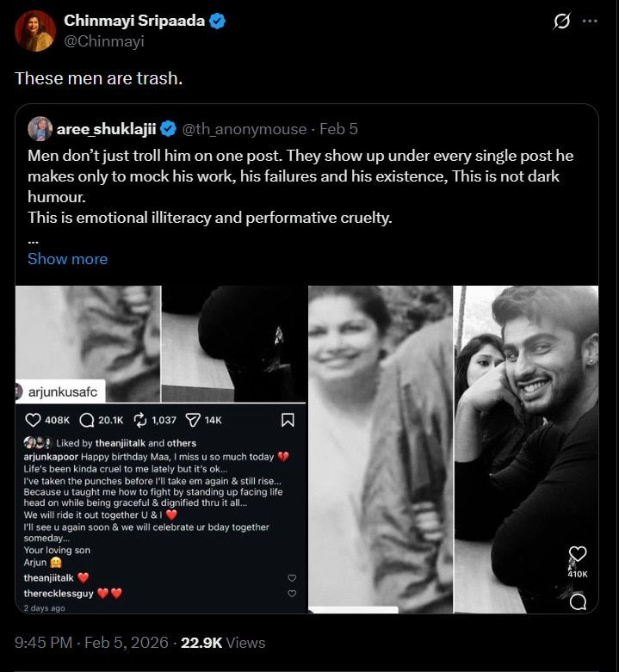Click the blue verified badge beside Chinmayi Sripaada
Viewport: 619px width, 672px height.
pos(217,21)
